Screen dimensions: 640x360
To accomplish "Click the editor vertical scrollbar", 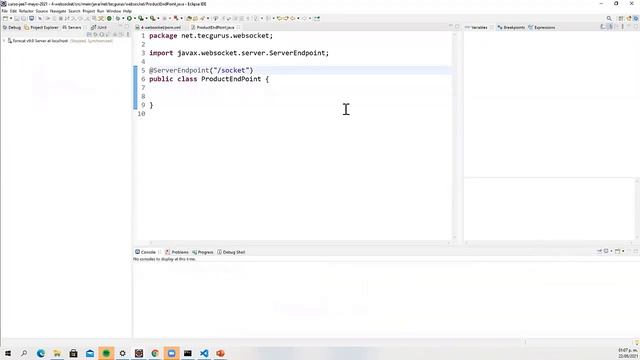I will point(454,135).
